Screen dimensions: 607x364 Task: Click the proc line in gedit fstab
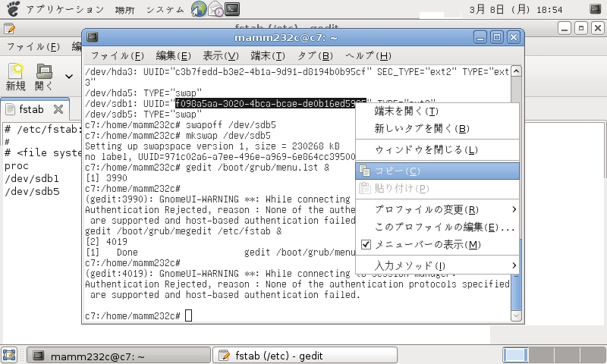[x=17, y=166]
